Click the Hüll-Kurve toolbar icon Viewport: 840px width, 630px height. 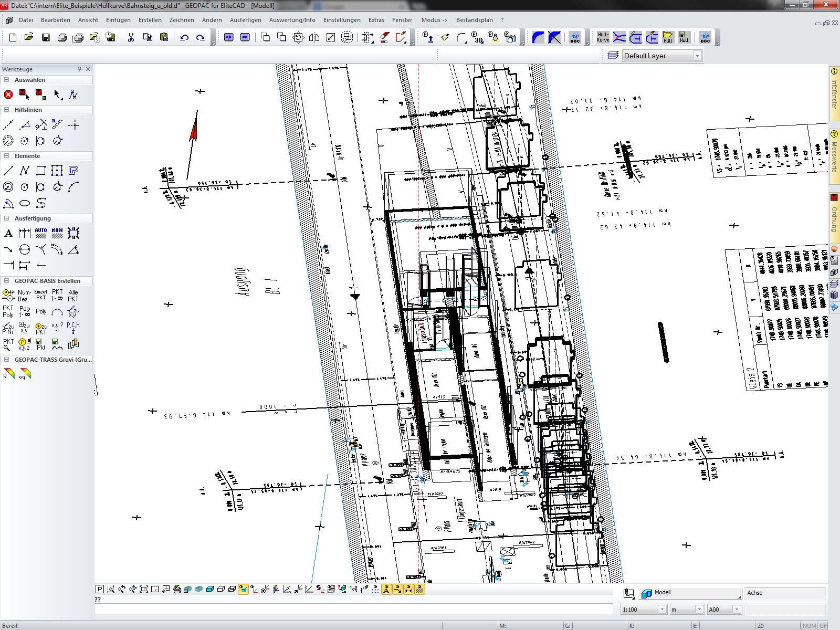[x=603, y=37]
